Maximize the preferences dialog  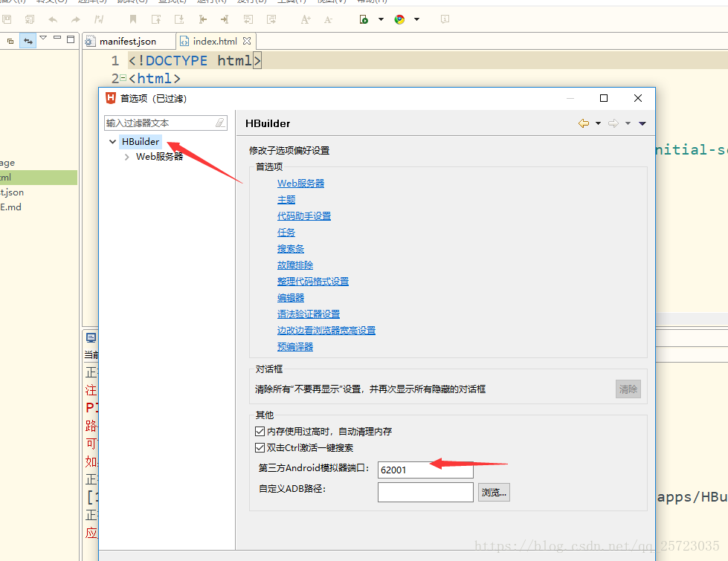point(604,98)
